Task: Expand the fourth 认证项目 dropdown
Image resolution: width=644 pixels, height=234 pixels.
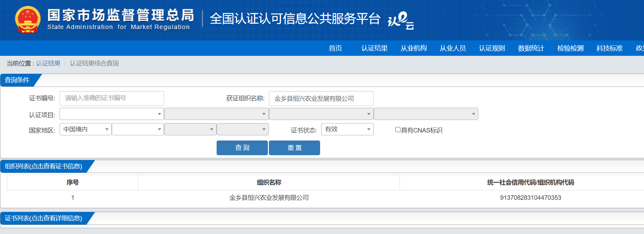Action: 426,114
